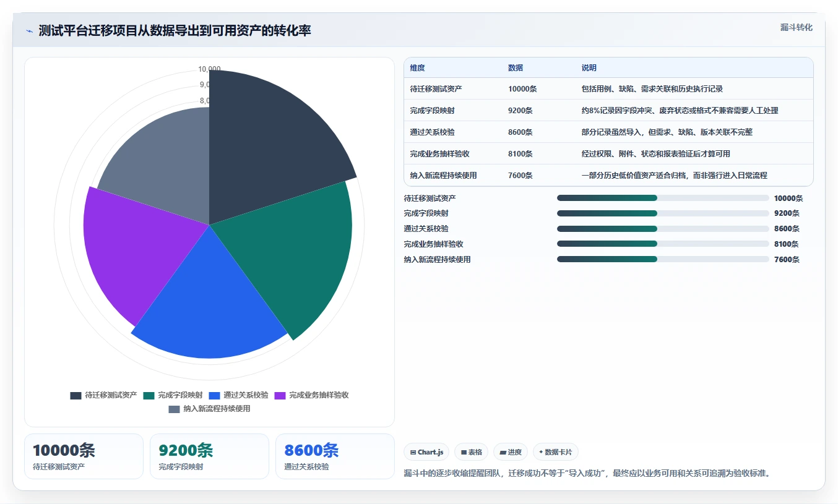
Task: Click the 漏斗转化 label in header
Action: click(796, 28)
